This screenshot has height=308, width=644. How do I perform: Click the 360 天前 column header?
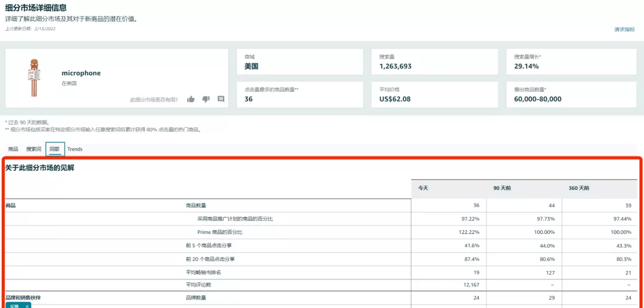[x=578, y=188]
